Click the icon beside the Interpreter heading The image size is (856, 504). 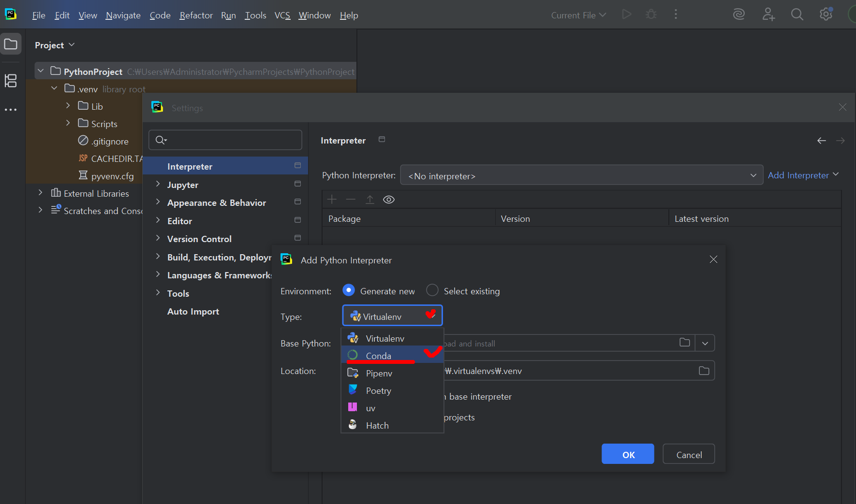(382, 139)
